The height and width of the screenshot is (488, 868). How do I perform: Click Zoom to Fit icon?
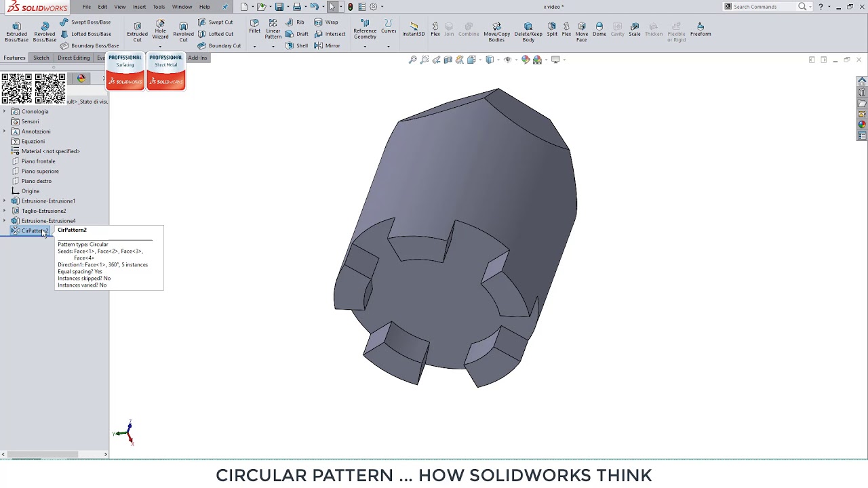(x=412, y=60)
